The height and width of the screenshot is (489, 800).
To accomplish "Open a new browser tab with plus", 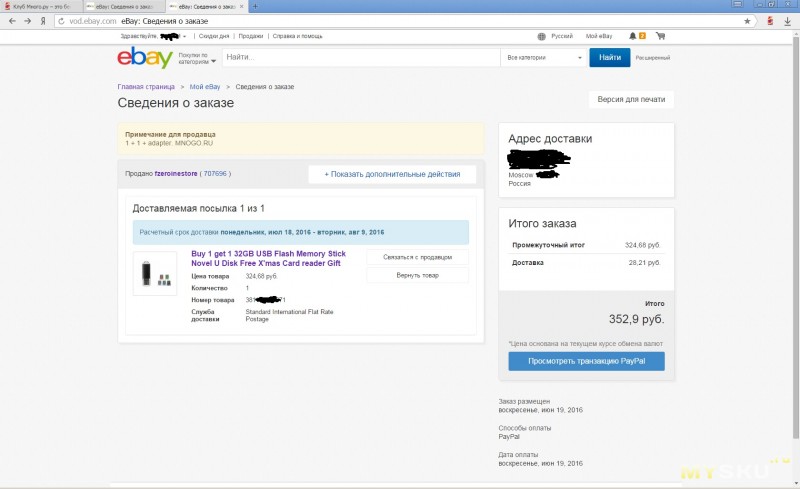I will pyautogui.click(x=255, y=6).
